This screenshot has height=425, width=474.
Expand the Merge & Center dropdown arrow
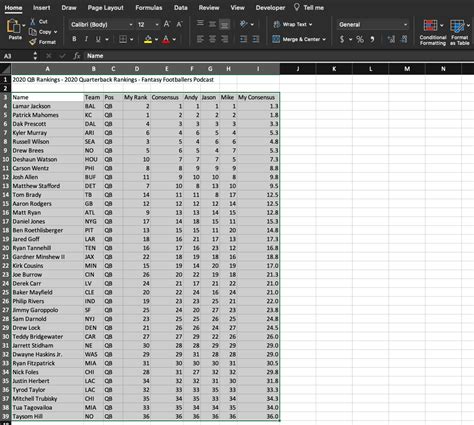[x=324, y=39]
